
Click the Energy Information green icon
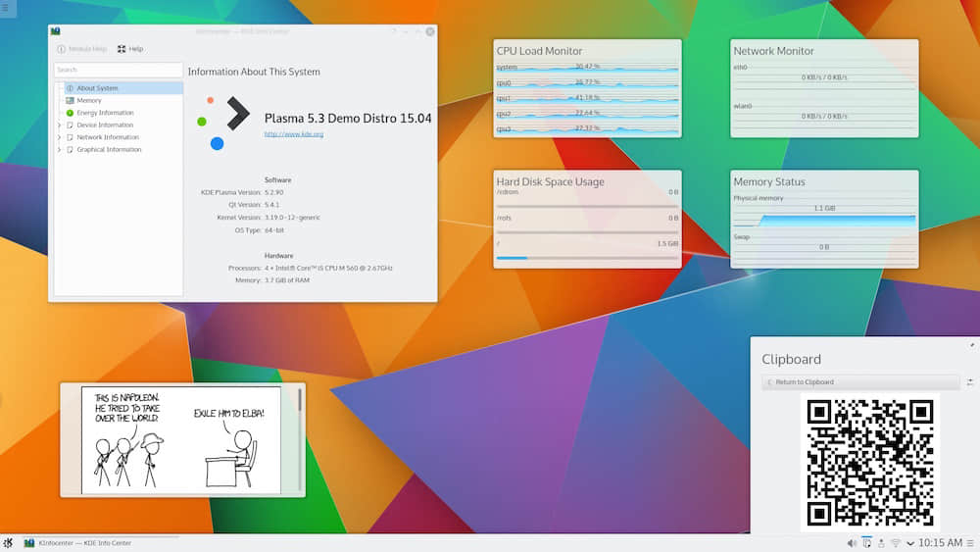click(70, 113)
